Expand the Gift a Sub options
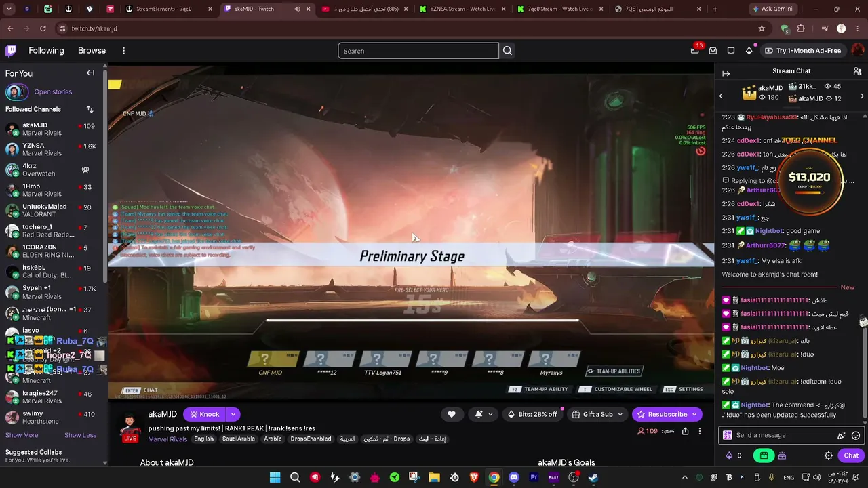The height and width of the screenshot is (488, 868). [620, 414]
